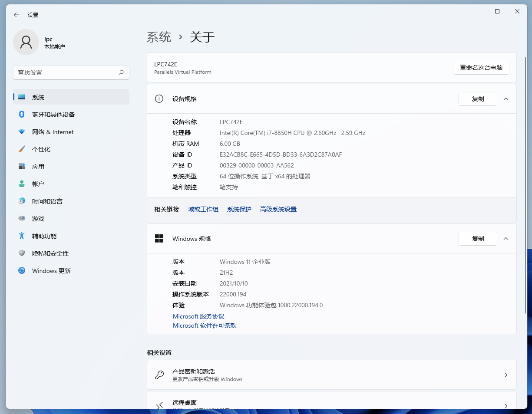532x414 pixels.
Task: Collapse the 设备规格 section chevron
Action: [506, 99]
